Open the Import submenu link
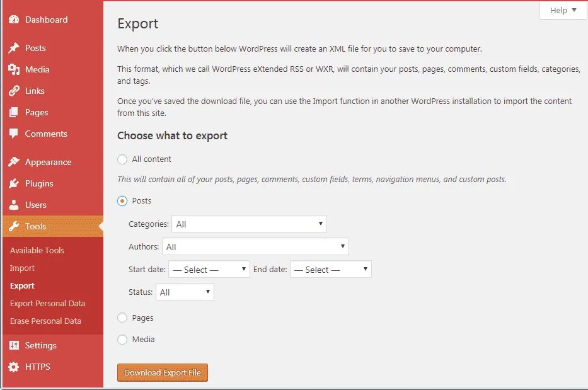The image size is (588, 390). point(22,268)
